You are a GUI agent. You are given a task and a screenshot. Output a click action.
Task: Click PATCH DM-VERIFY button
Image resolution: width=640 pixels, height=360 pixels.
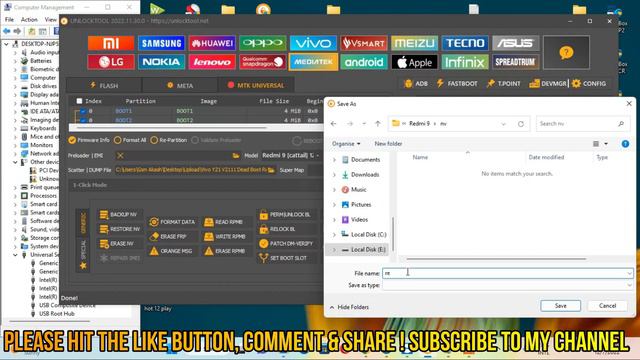pos(287,244)
